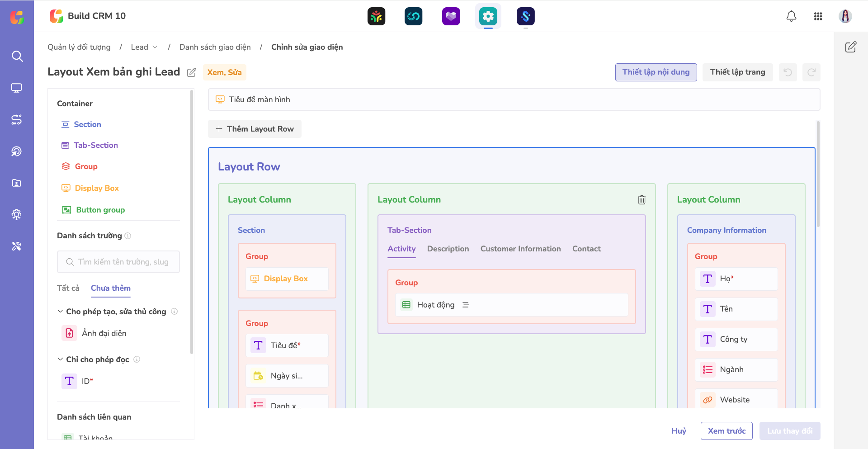The width and height of the screenshot is (868, 449).
Task: Click the notification bell icon
Action: tap(791, 17)
